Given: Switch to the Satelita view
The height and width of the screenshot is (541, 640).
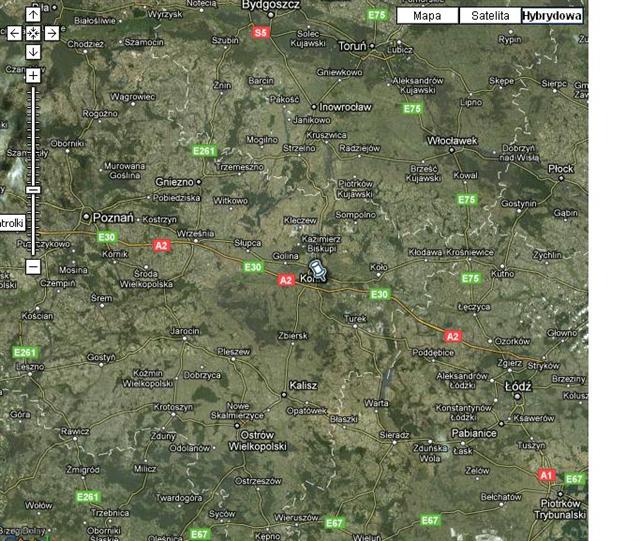Looking at the screenshot, I should 490,16.
